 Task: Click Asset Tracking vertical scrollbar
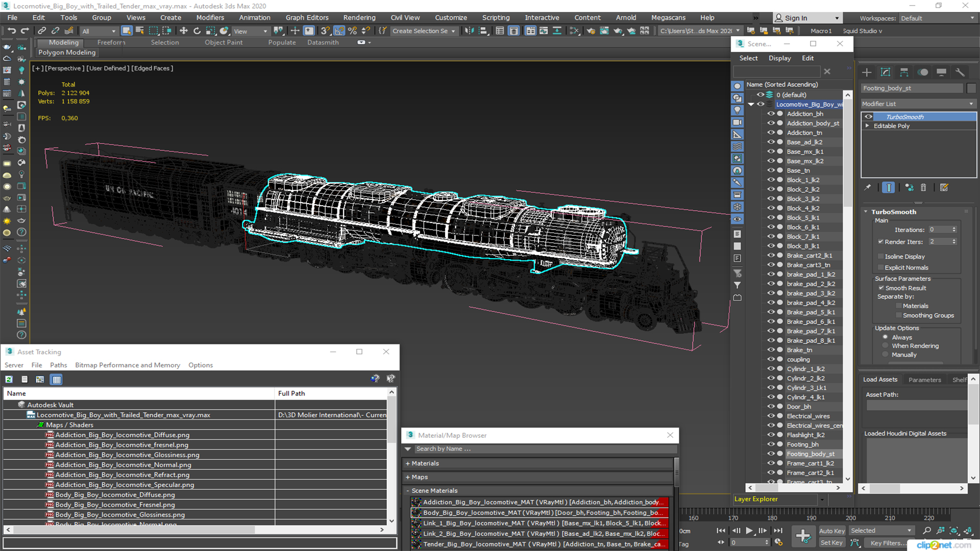click(391, 457)
